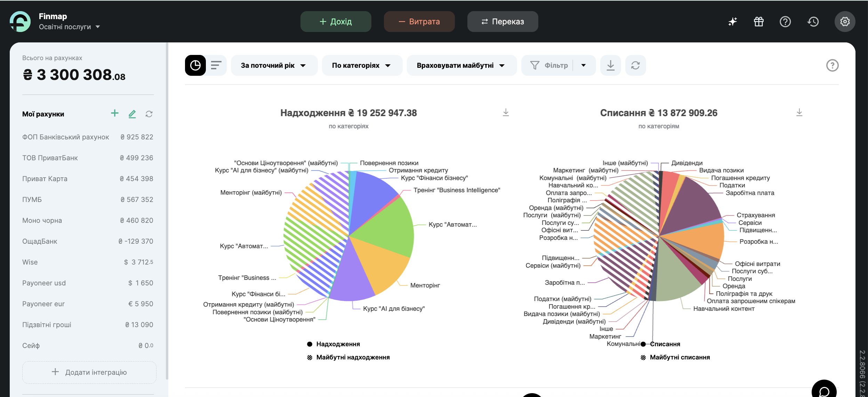
Task: Click the AI sparkle icon
Action: pos(732,22)
